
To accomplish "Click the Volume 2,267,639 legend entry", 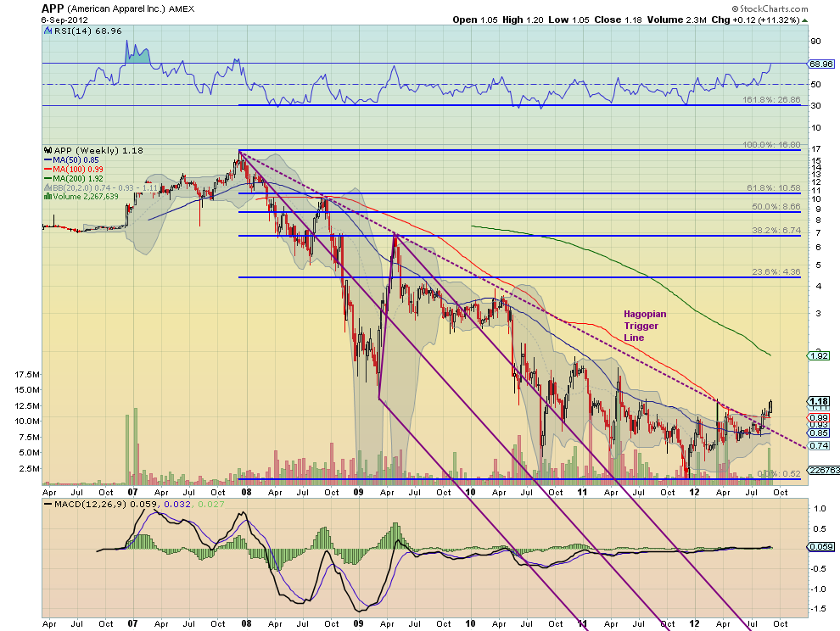I will pyautogui.click(x=86, y=197).
